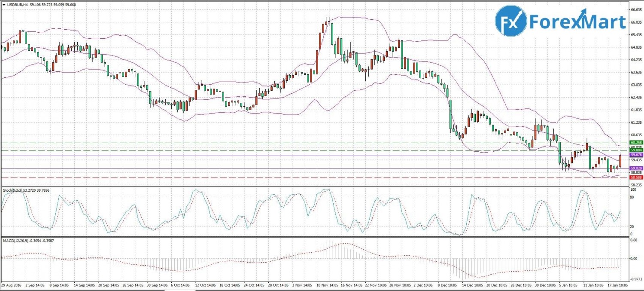Select the purple 59.020 price tag
644x291 pixels.
[635, 168]
